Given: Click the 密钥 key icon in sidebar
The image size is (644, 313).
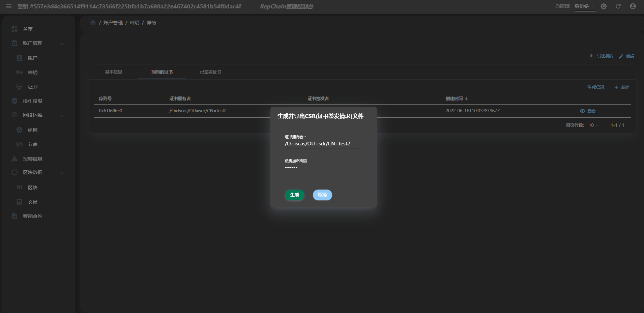Looking at the screenshot, I should tap(20, 73).
